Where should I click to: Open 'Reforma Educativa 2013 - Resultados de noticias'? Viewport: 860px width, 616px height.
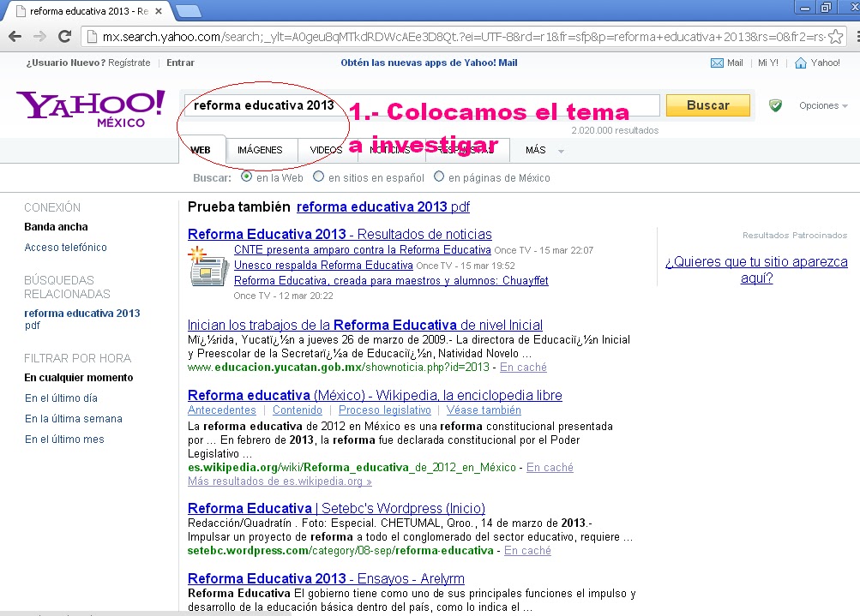pos(340,235)
